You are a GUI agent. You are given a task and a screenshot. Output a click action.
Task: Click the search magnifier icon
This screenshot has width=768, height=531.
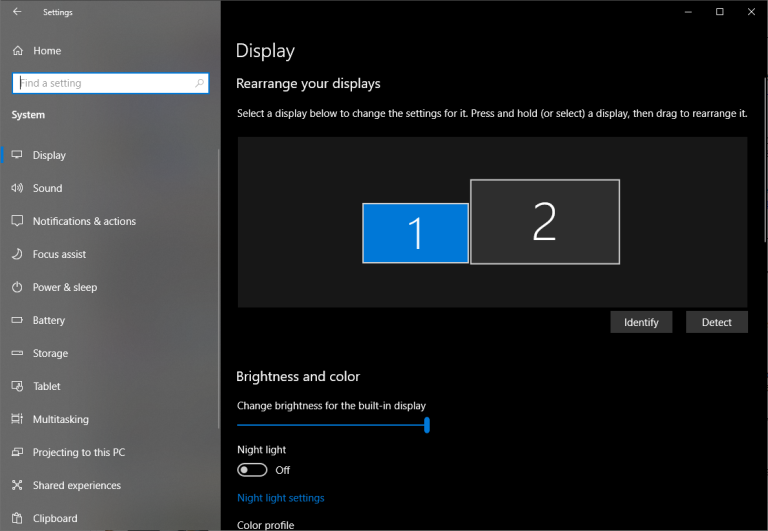pyautogui.click(x=200, y=84)
